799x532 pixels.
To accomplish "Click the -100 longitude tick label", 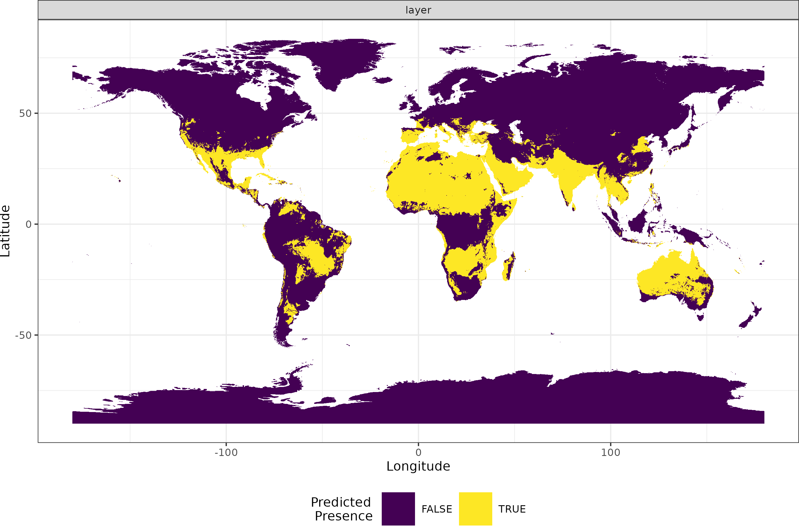I will (x=226, y=452).
